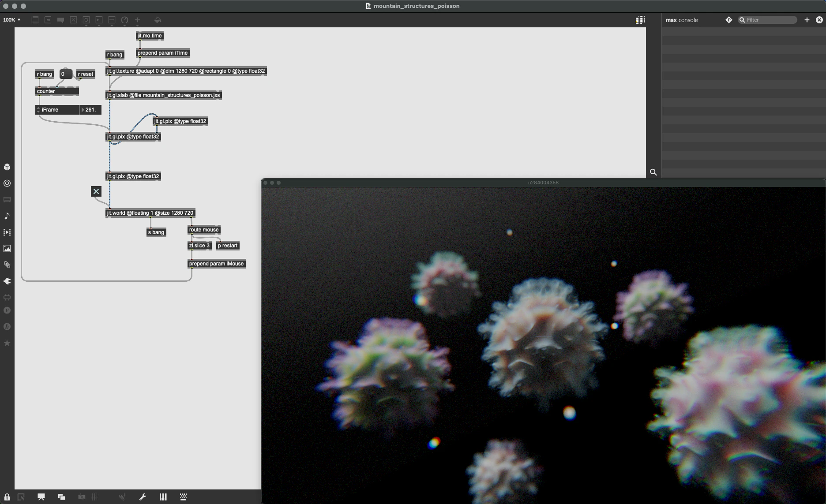Click the add snippet paperclip in bottom toolbar
Image resolution: width=826 pixels, height=504 pixels.
pos(122,497)
